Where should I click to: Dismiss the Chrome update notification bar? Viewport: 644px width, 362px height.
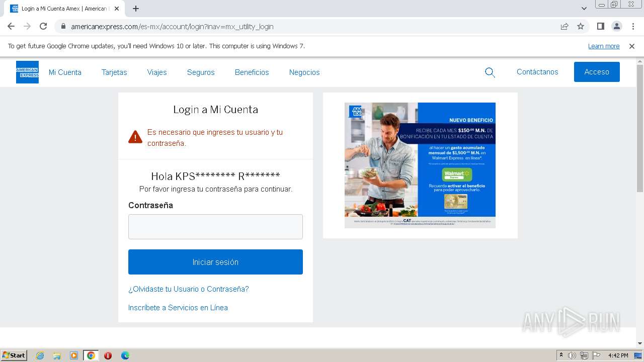(632, 46)
